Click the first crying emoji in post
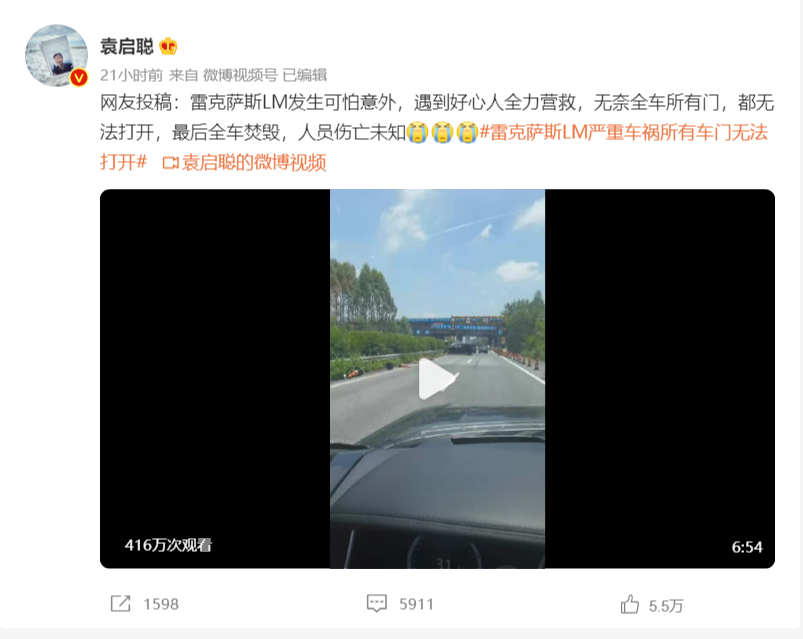The height and width of the screenshot is (639, 803). coord(418,133)
